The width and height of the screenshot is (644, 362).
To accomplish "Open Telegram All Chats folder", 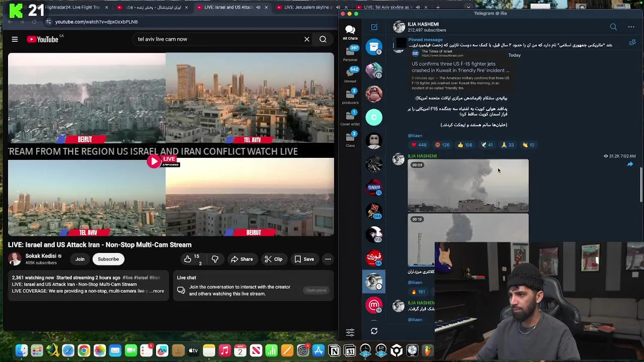I will point(350,33).
